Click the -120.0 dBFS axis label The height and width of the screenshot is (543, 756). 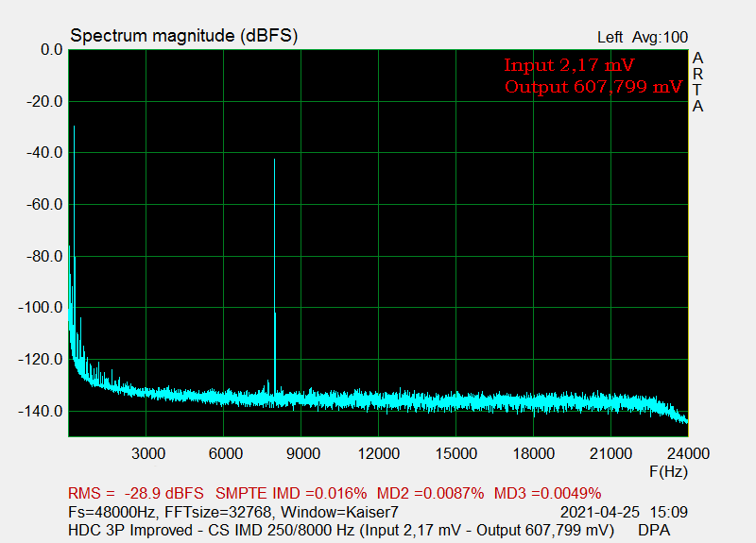(x=41, y=360)
